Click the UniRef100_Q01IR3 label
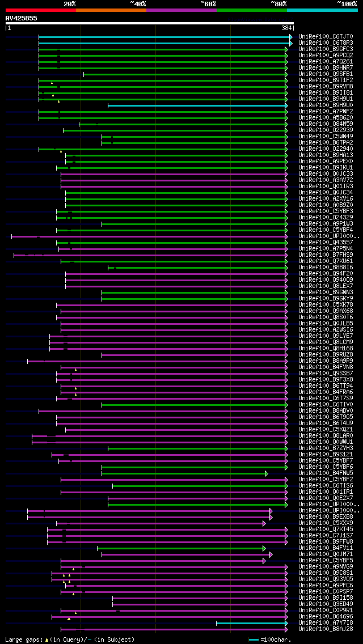 326,187
